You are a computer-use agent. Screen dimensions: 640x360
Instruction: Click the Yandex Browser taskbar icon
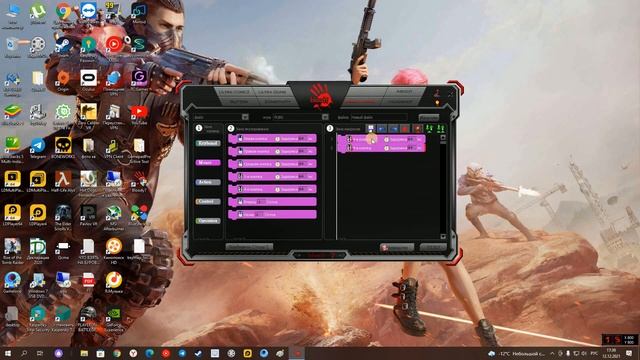pyautogui.click(x=133, y=353)
